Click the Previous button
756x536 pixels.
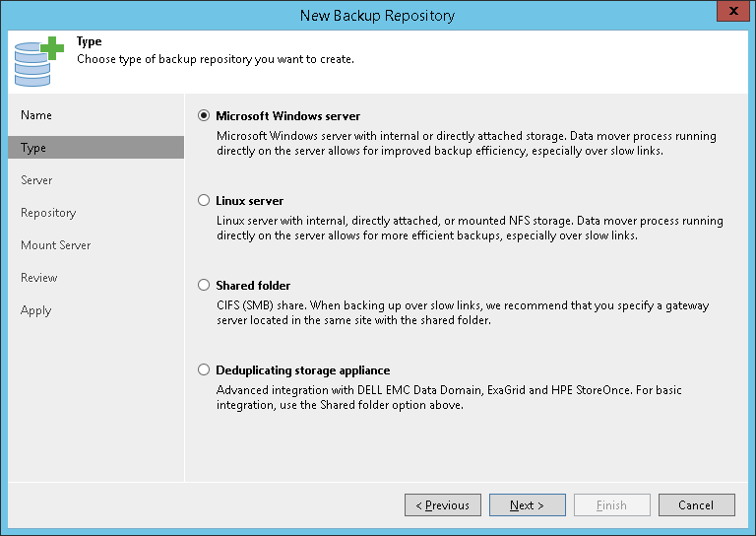(x=443, y=505)
